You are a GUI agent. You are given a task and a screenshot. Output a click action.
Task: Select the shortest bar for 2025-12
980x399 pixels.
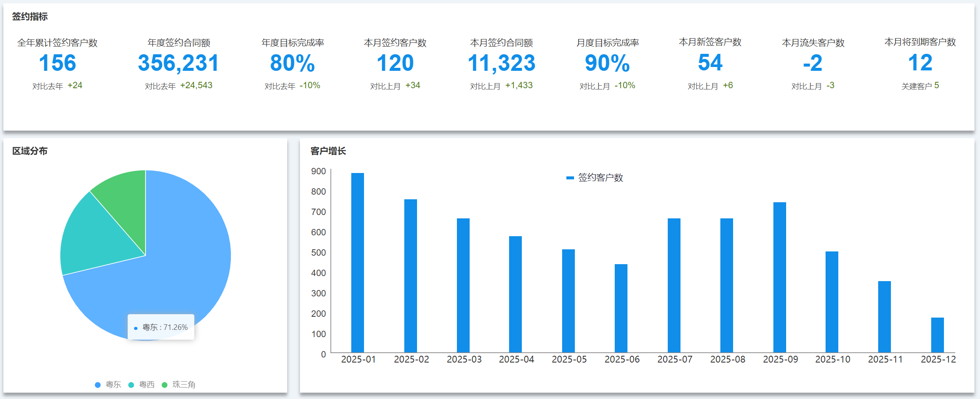pyautogui.click(x=937, y=335)
